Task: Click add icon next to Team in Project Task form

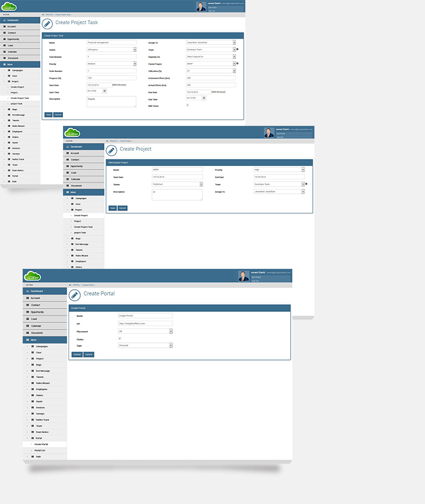Action: [x=238, y=49]
